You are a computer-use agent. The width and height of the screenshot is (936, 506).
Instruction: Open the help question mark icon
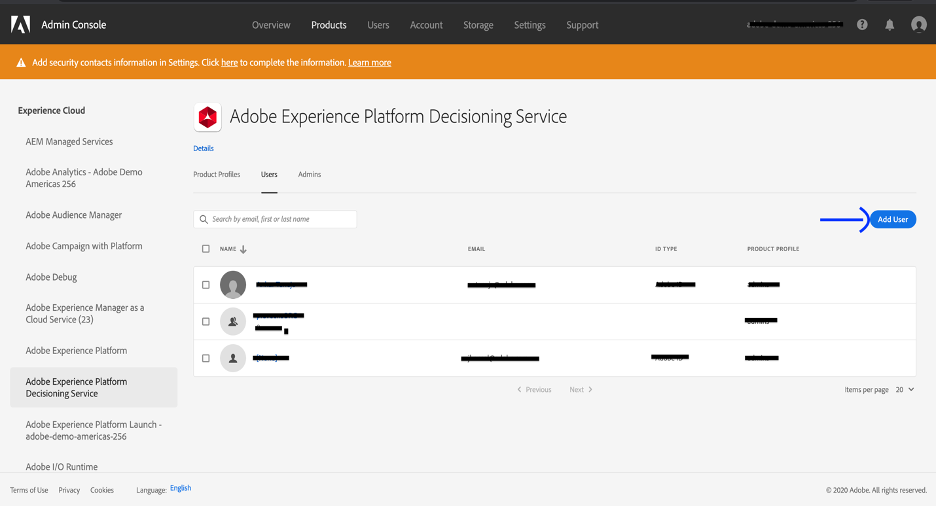pyautogui.click(x=862, y=25)
